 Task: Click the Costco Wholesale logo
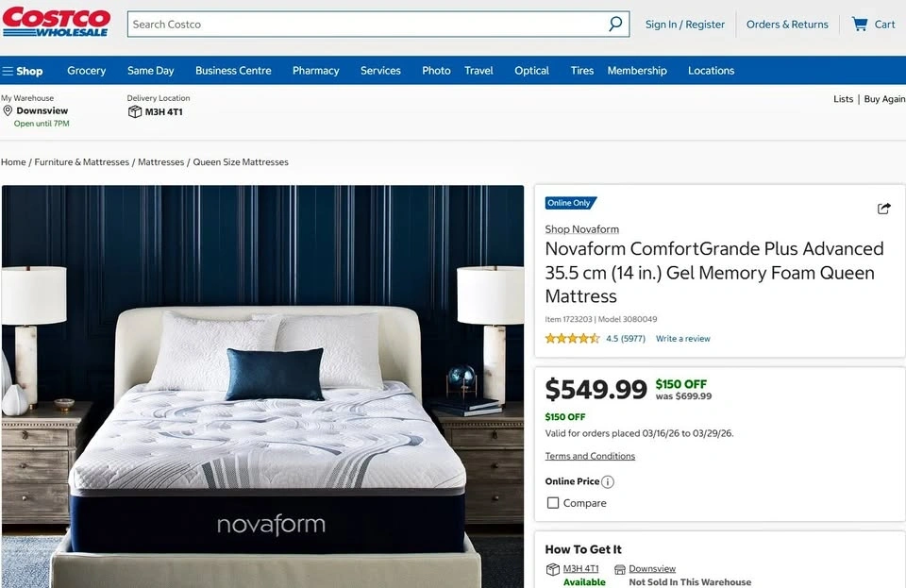56,22
